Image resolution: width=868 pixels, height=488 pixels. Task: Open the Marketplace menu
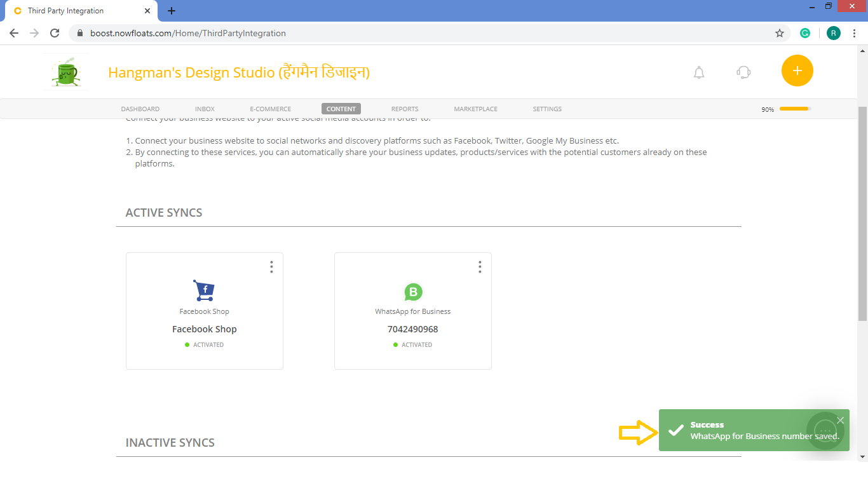click(x=475, y=109)
